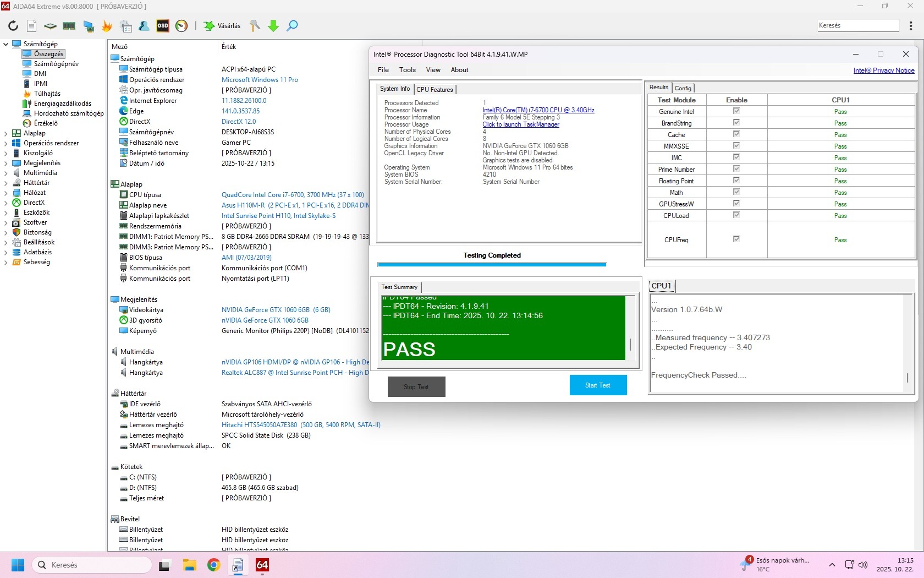Toggle the Math enable checkbox
Image resolution: width=924 pixels, height=578 pixels.
click(x=736, y=192)
